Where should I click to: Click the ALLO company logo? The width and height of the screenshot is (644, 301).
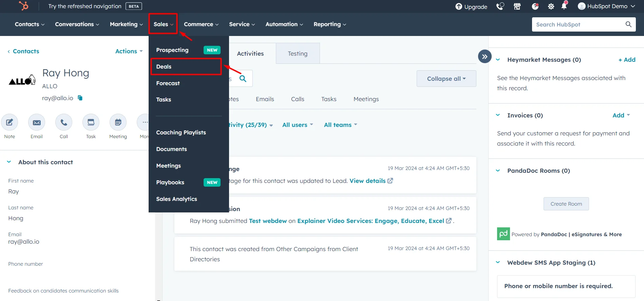coord(22,80)
